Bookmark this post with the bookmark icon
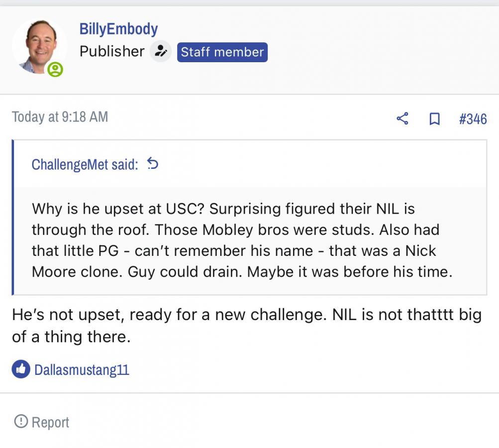Image resolution: width=499 pixels, height=448 pixels. (434, 118)
